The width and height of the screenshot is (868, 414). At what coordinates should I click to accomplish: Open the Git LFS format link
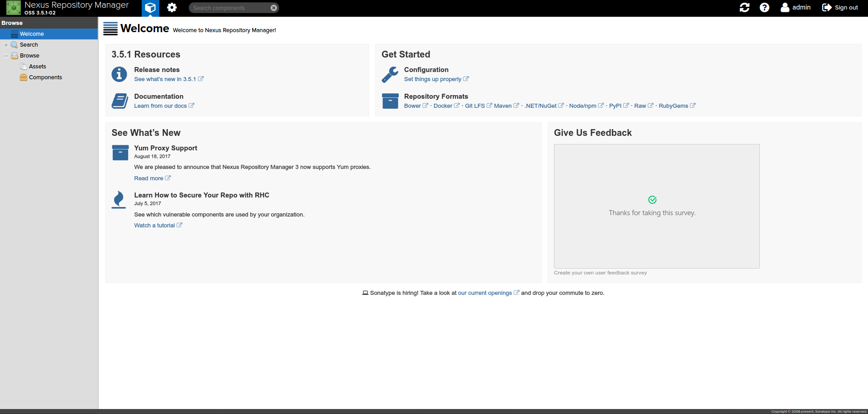tap(478, 106)
